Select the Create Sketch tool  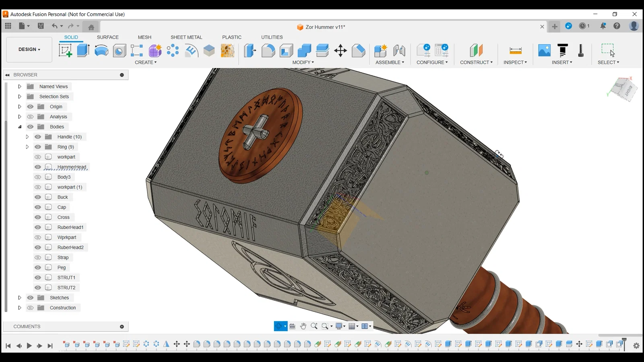(x=65, y=51)
